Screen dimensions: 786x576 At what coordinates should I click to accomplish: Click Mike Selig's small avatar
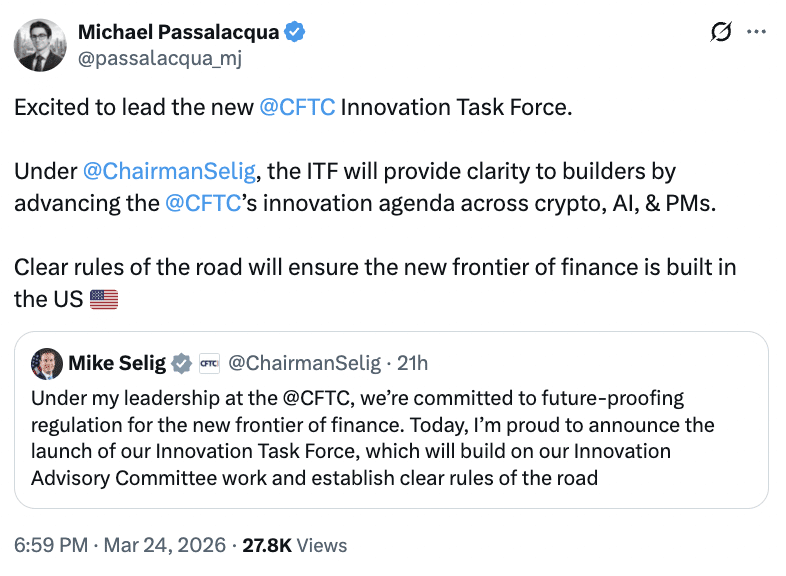pos(47,363)
